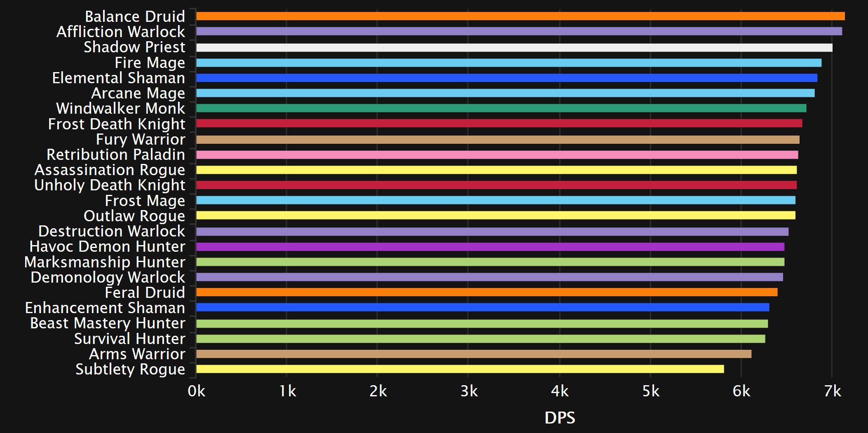Click the 7k axis tick label
Viewport: 868px width, 433px height.
[833, 391]
